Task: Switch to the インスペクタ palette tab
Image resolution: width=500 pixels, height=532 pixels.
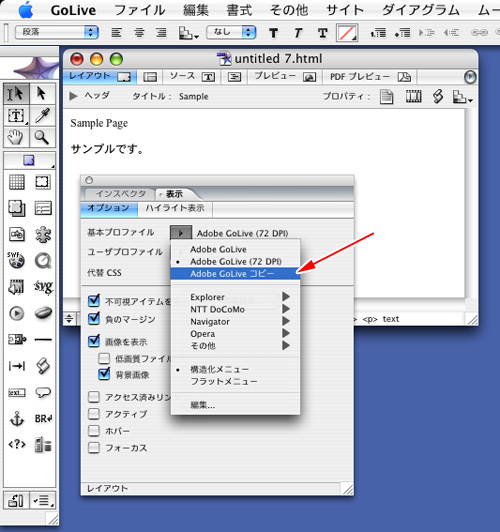Action: (120, 194)
